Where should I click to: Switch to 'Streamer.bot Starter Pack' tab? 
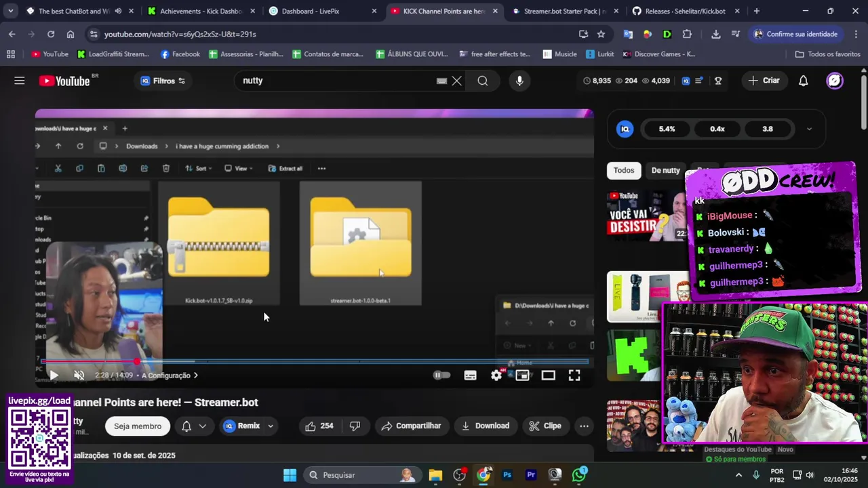(x=565, y=11)
